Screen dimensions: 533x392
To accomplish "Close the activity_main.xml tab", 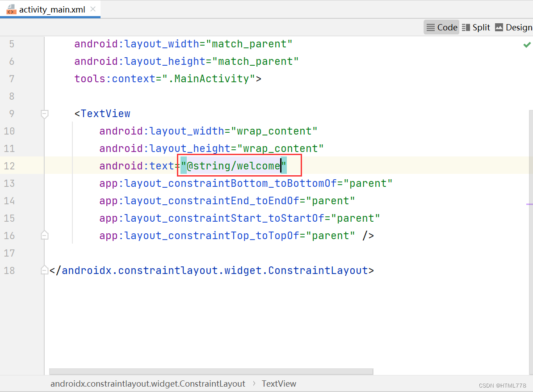I will click(93, 9).
